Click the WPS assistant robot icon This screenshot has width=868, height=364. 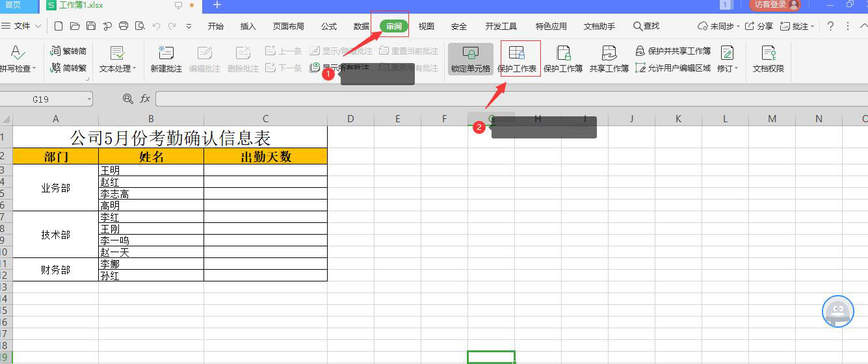(837, 311)
